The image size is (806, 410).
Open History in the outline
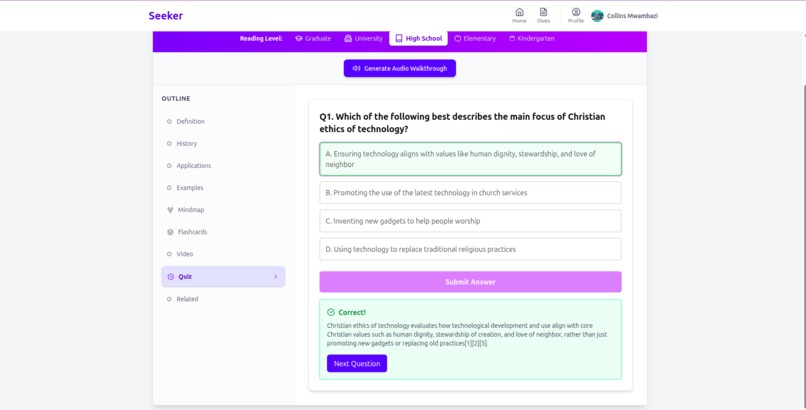click(223, 144)
